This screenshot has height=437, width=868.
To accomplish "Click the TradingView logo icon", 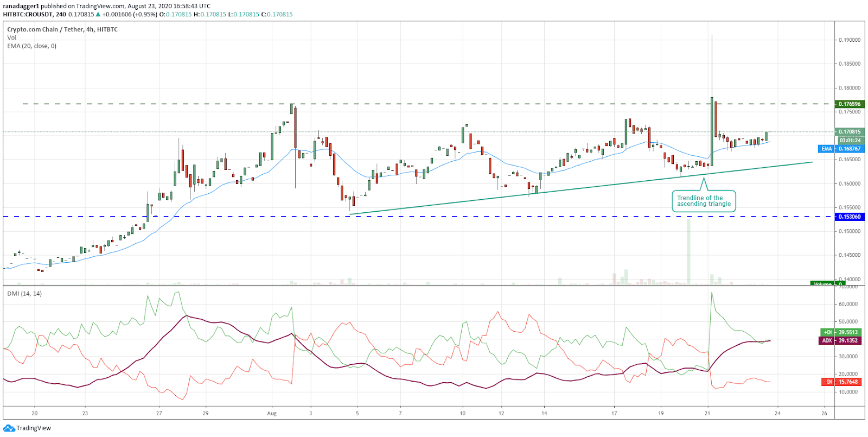I will coord(9,428).
